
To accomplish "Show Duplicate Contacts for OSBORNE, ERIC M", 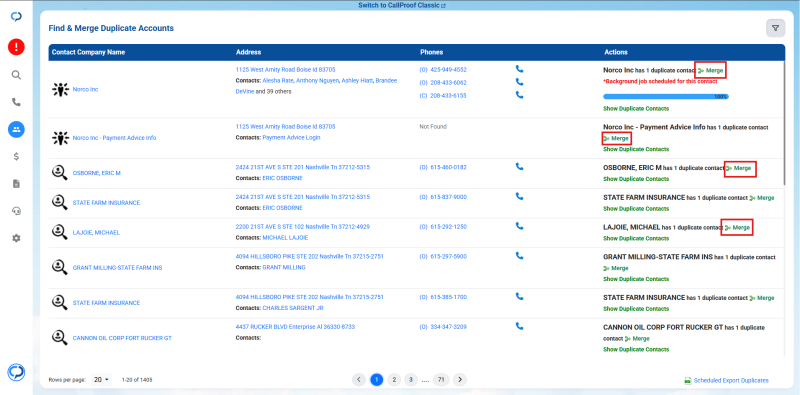I will pos(636,179).
